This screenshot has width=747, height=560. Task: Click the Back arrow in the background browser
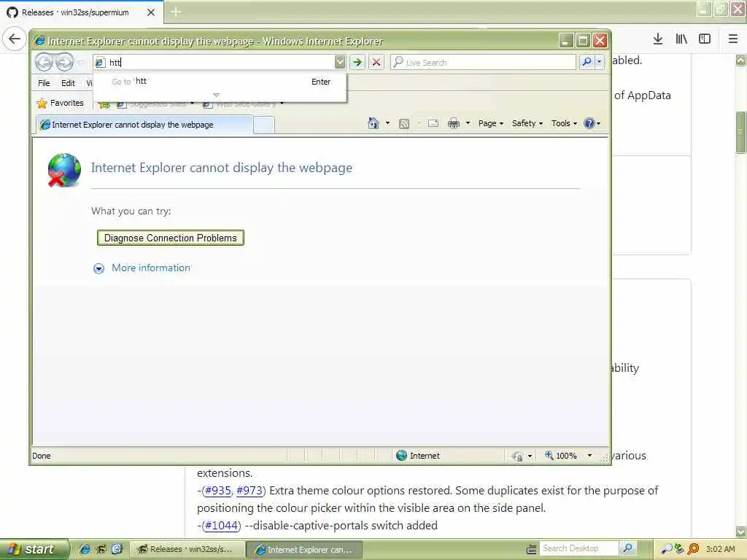coord(15,39)
